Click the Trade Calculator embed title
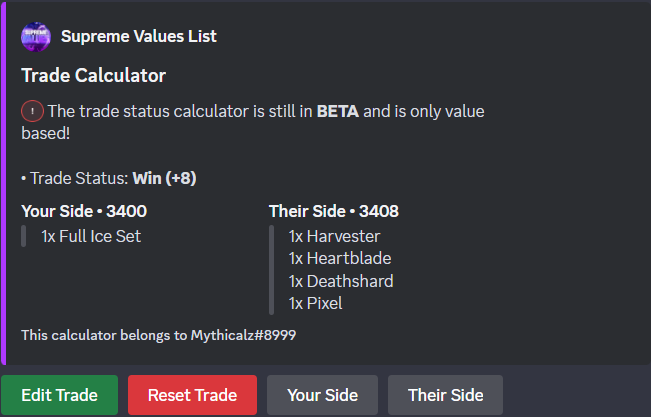This screenshot has width=651, height=417. coord(93,75)
